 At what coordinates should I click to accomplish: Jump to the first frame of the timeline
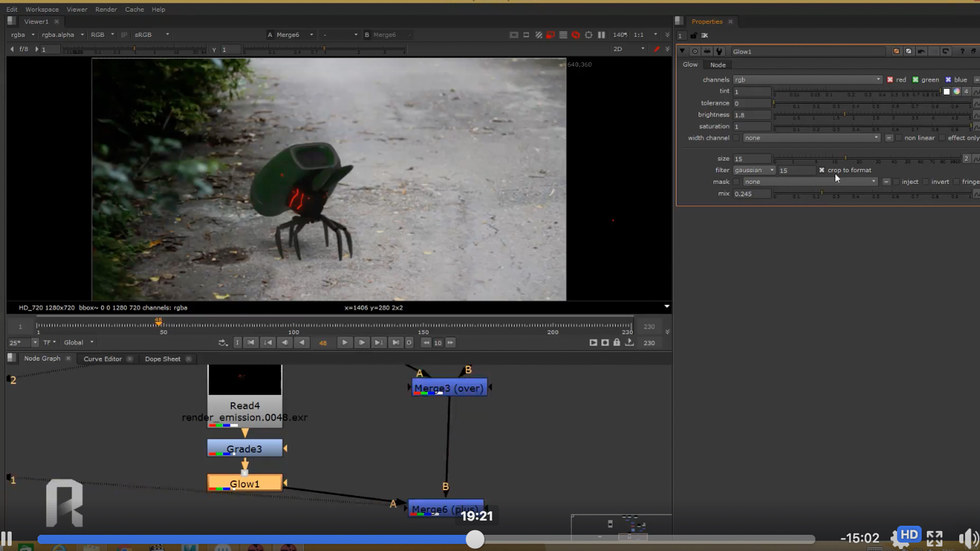[250, 342]
